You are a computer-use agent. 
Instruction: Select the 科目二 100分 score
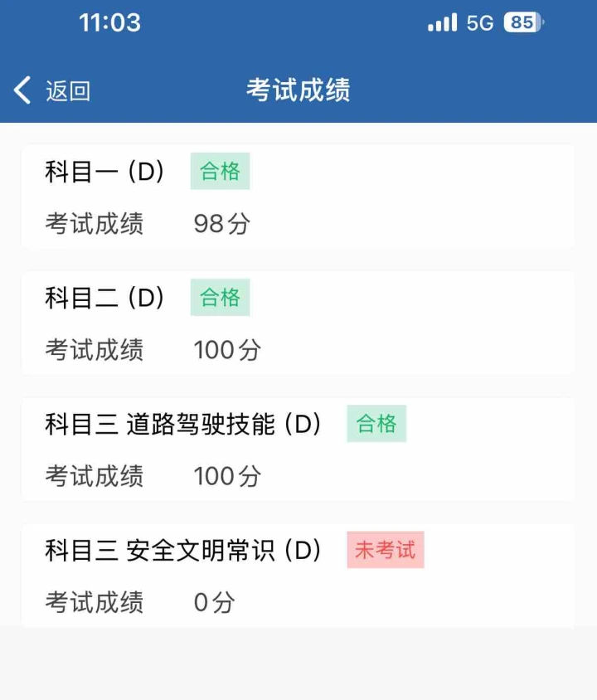[227, 349]
